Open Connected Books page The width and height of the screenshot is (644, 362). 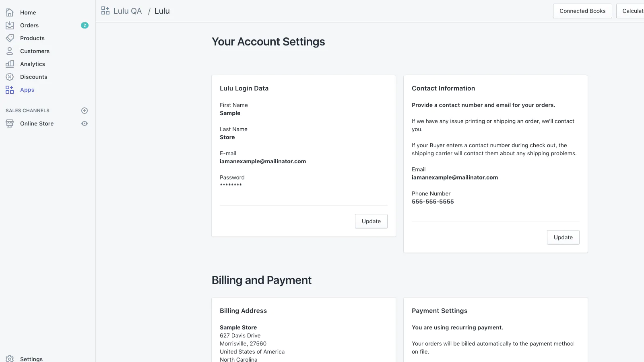click(582, 11)
